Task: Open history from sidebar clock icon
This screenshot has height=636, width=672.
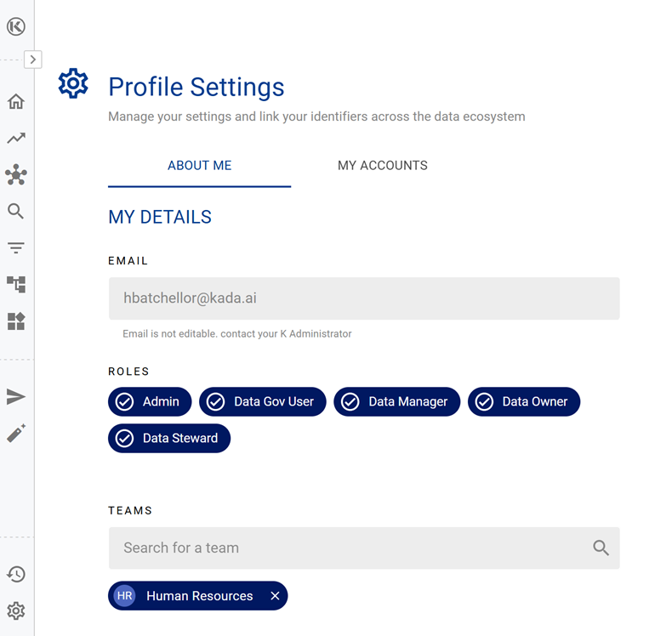Action: (x=15, y=575)
